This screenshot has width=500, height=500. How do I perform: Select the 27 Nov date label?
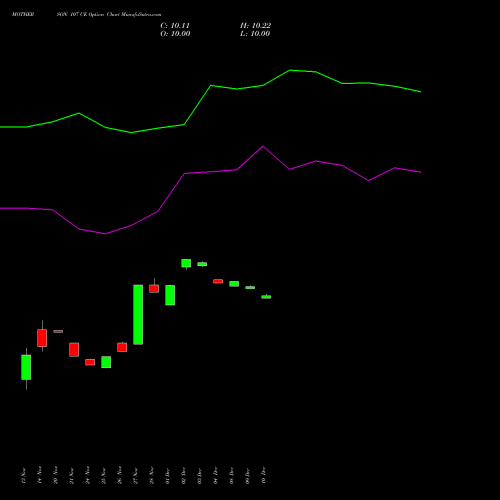136,475
